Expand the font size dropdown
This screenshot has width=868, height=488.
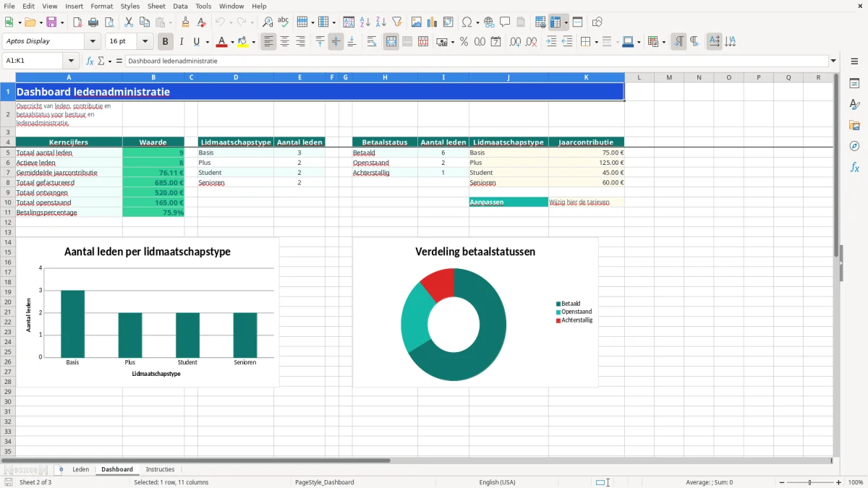145,42
